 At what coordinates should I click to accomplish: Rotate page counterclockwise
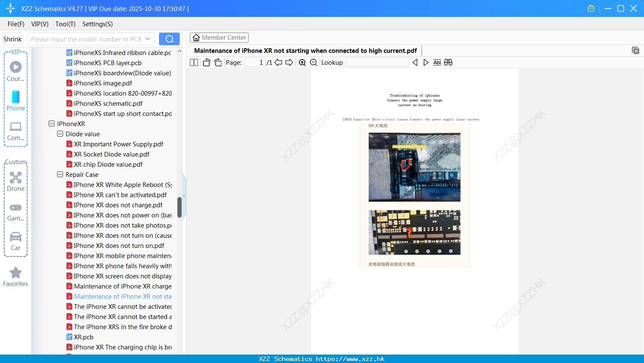pyautogui.click(x=206, y=62)
